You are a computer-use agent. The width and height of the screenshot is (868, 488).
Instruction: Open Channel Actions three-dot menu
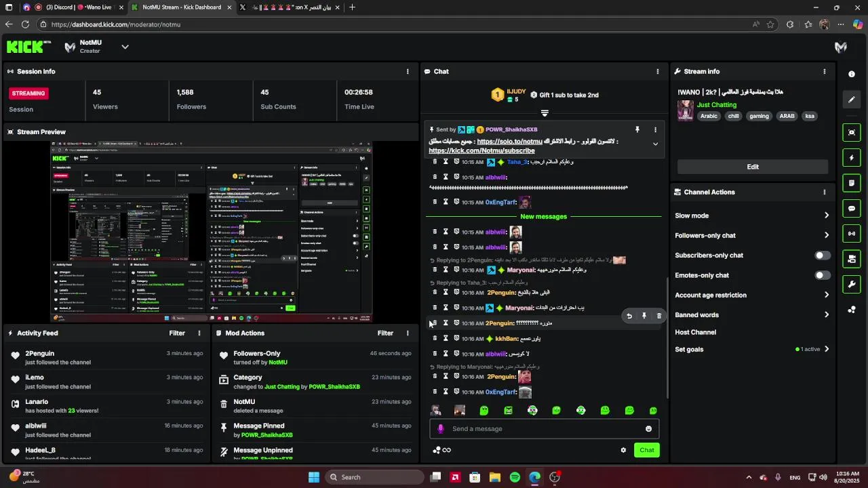tap(825, 192)
